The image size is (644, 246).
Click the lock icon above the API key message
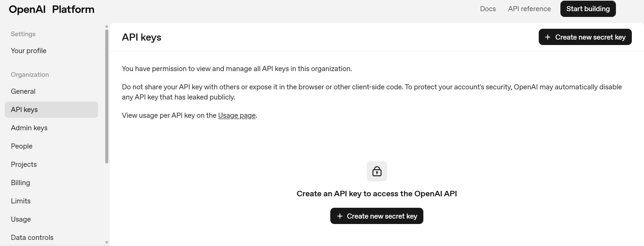point(376,171)
